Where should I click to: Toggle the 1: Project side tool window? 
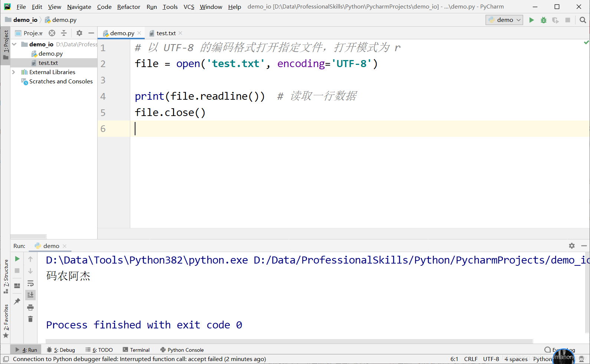pyautogui.click(x=6, y=45)
